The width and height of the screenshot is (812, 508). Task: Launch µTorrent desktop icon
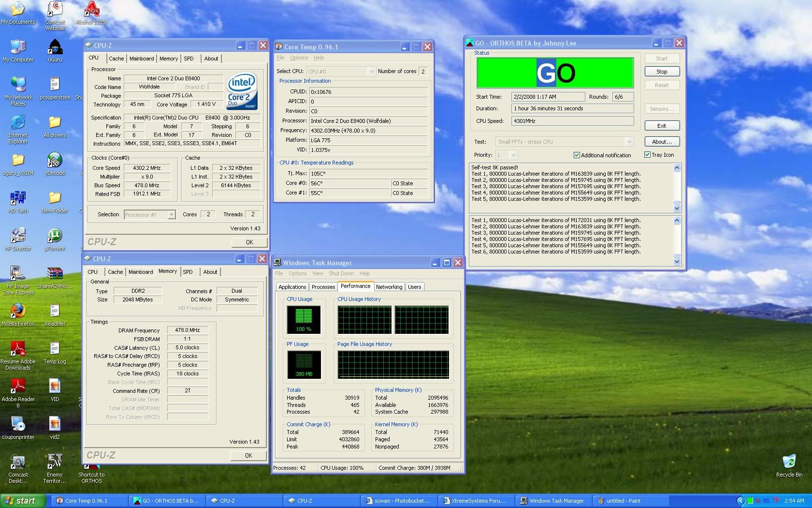55,239
